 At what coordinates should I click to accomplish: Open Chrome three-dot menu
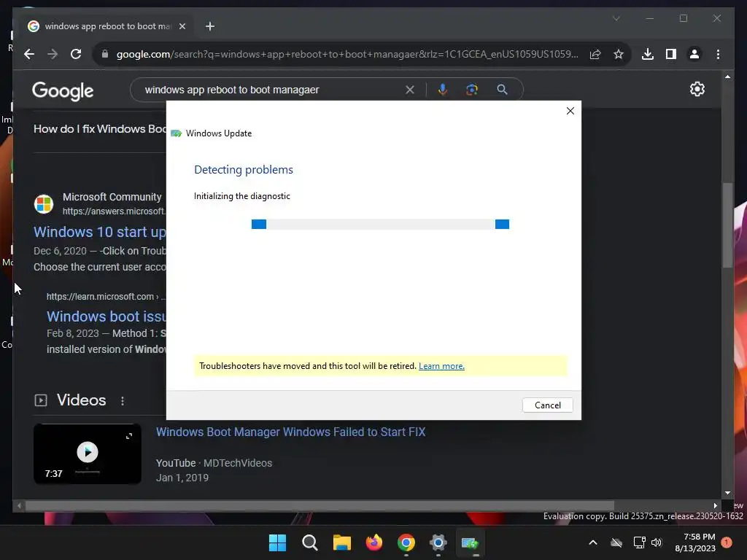[718, 54]
